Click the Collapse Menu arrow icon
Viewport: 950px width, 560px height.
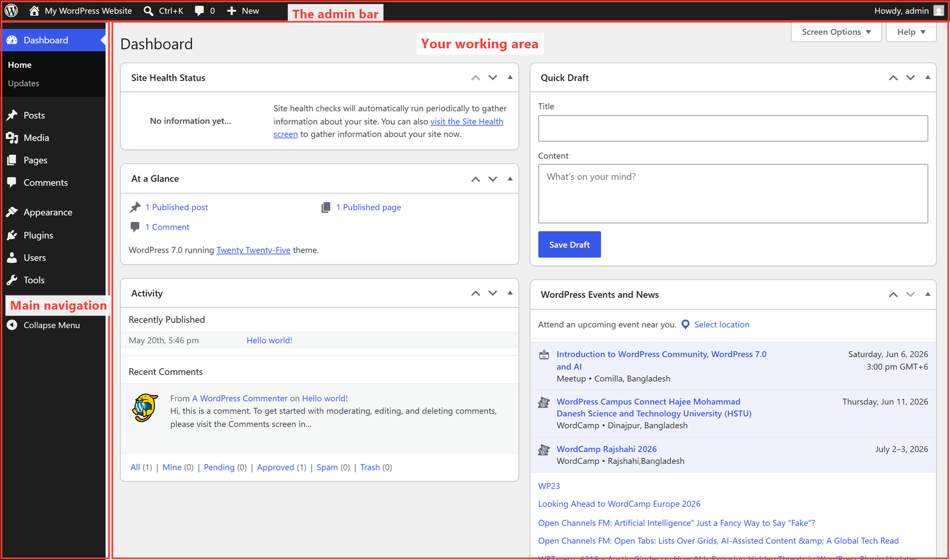[x=12, y=325]
